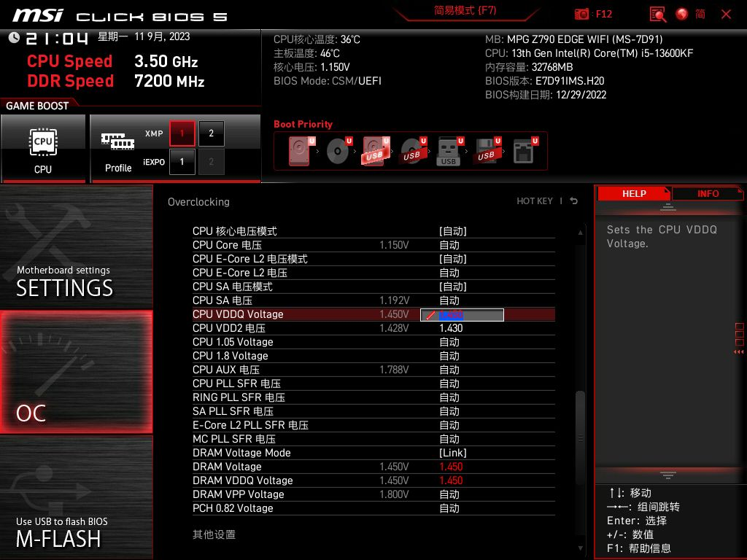
Task: Open the OC overclocking section
Action: 76,372
